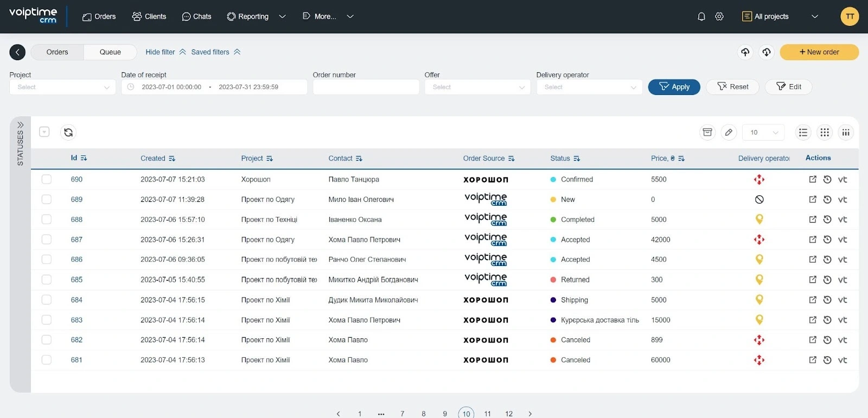868x418 pixels.
Task: Open the TT user avatar
Action: pyautogui.click(x=850, y=17)
